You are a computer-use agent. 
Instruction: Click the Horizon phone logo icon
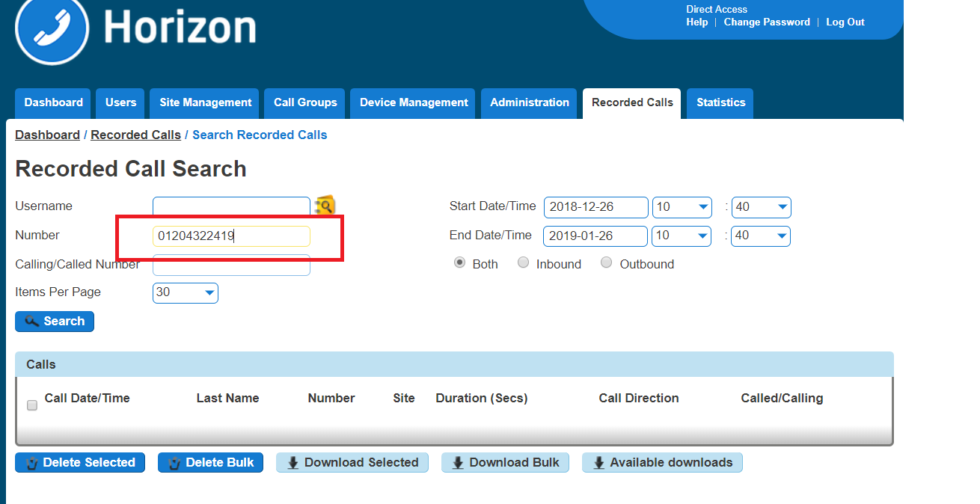click(x=52, y=28)
